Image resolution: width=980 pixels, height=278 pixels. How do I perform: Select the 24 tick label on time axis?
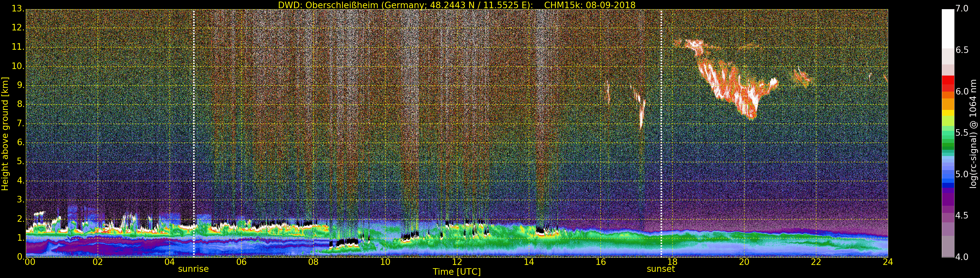click(888, 262)
